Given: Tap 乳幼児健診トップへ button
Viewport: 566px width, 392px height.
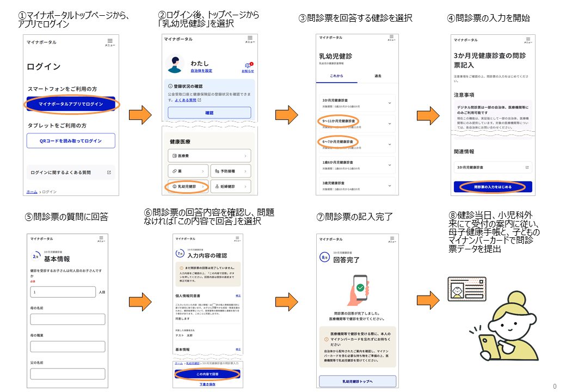Looking at the screenshot, I should [x=358, y=381].
